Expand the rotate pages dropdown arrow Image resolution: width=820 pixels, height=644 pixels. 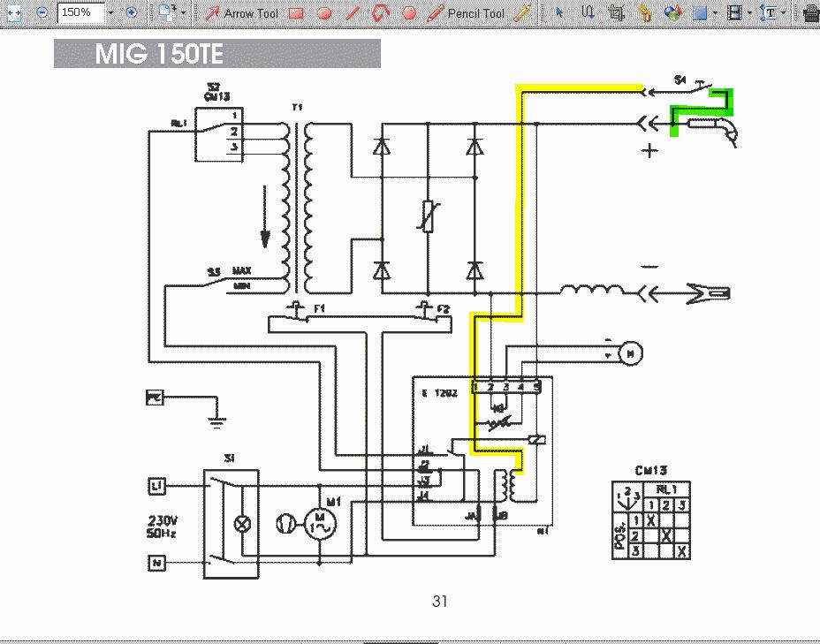[184, 13]
